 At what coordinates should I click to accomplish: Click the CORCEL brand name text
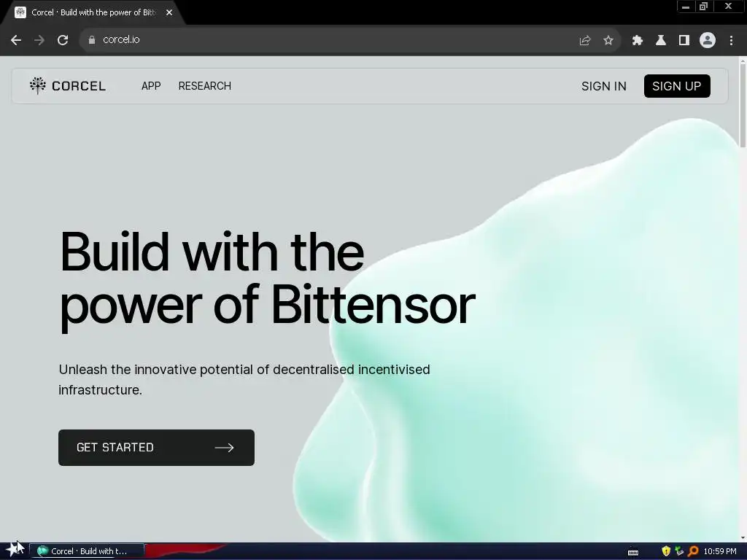[x=79, y=86]
